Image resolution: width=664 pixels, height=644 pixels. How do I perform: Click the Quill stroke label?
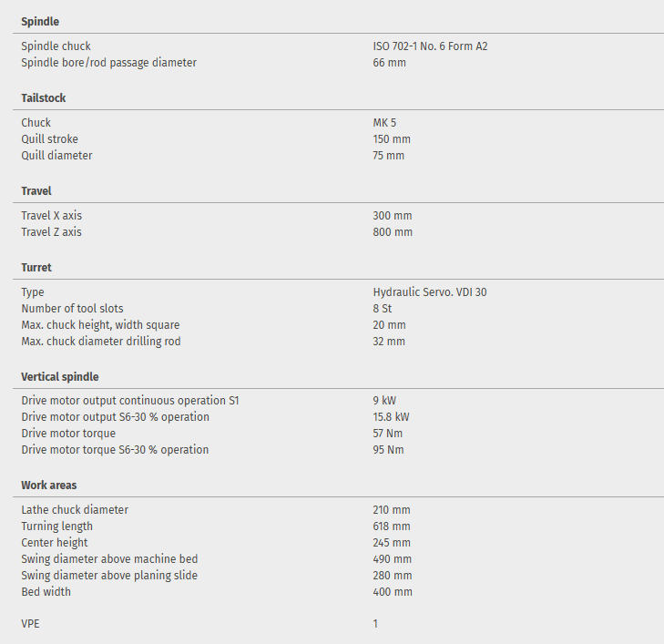[50, 139]
